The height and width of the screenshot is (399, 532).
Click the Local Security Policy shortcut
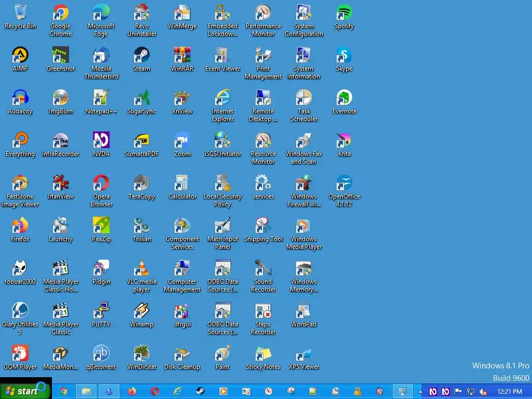pyautogui.click(x=222, y=191)
